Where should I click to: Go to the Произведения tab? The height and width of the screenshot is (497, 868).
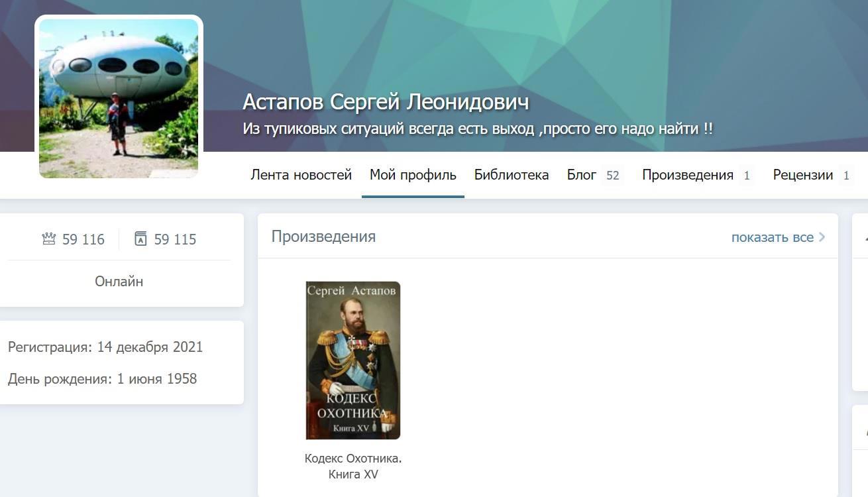point(688,175)
